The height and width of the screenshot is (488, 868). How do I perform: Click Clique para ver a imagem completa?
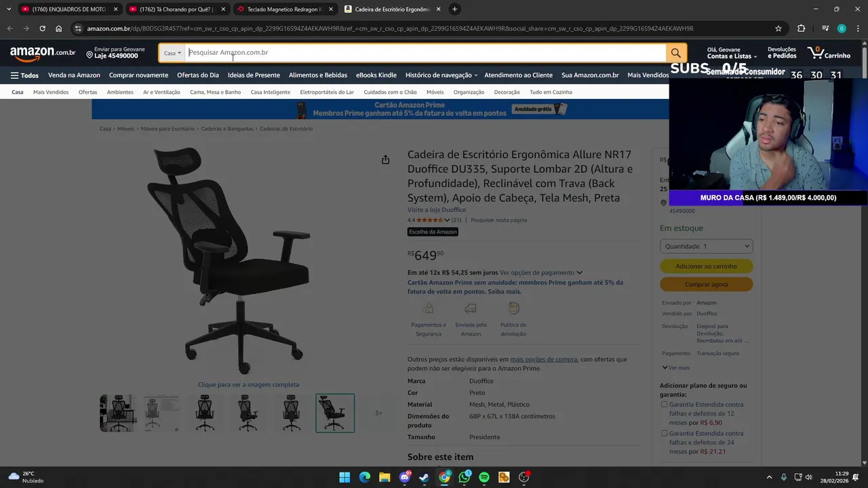click(248, 385)
